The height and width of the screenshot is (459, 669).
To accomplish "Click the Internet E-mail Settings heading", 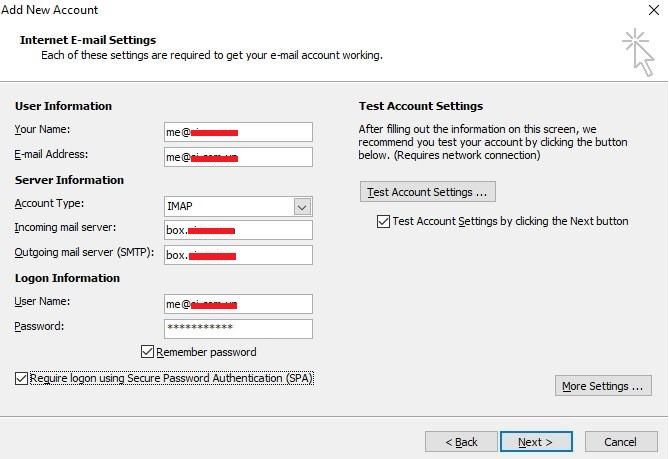I will (x=88, y=40).
